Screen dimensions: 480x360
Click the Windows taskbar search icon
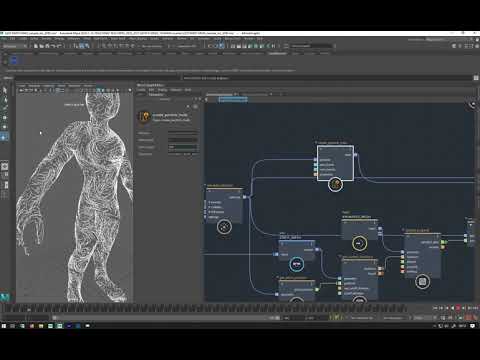click(x=12, y=326)
